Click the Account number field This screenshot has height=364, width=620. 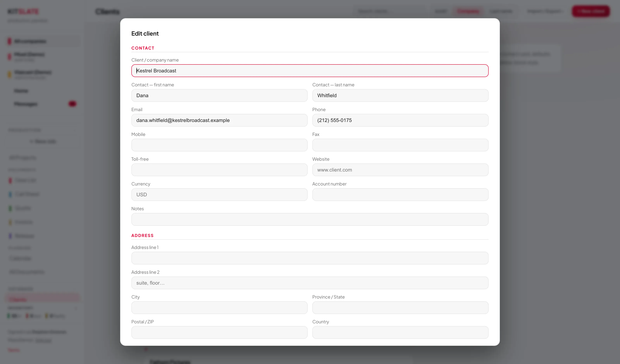(400, 195)
